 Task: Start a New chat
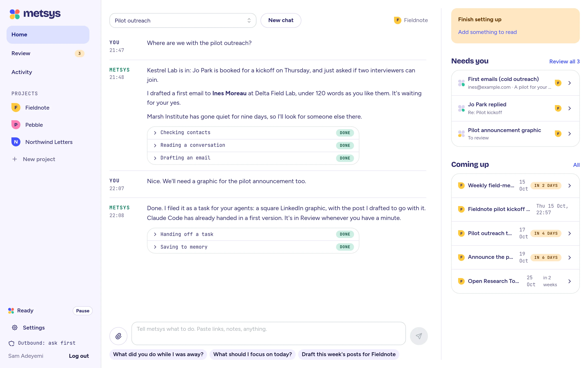click(281, 20)
